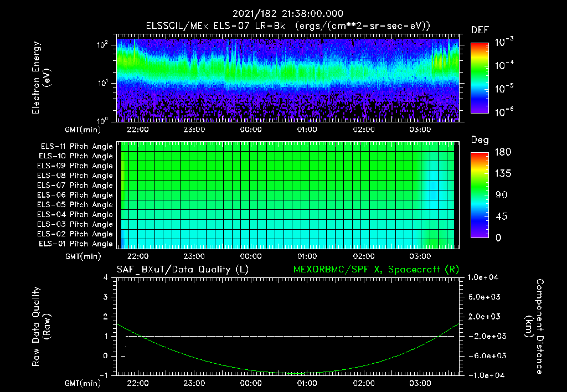
Task: Select the 'ELS-11 Pitch Angle' row label
Action: tap(76, 147)
